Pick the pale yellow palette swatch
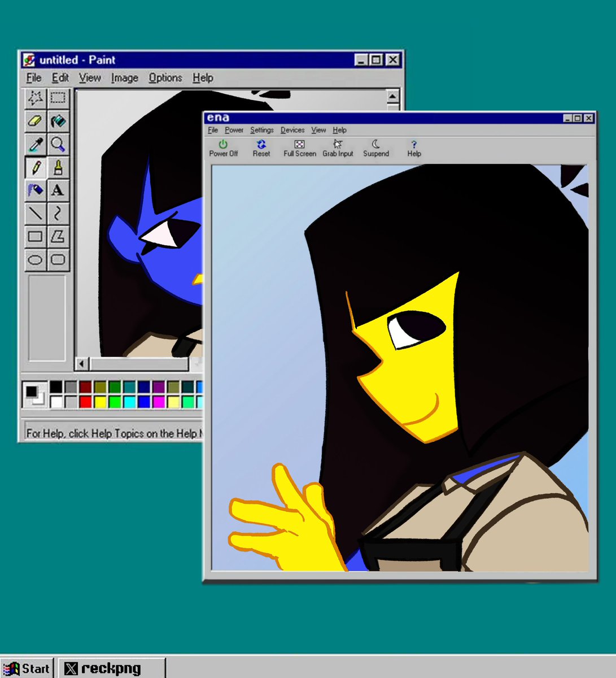Image resolution: width=616 pixels, height=678 pixels. (x=173, y=402)
